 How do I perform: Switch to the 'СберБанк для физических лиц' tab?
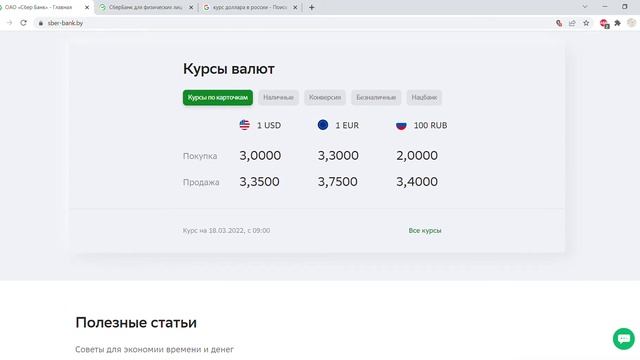click(146, 7)
